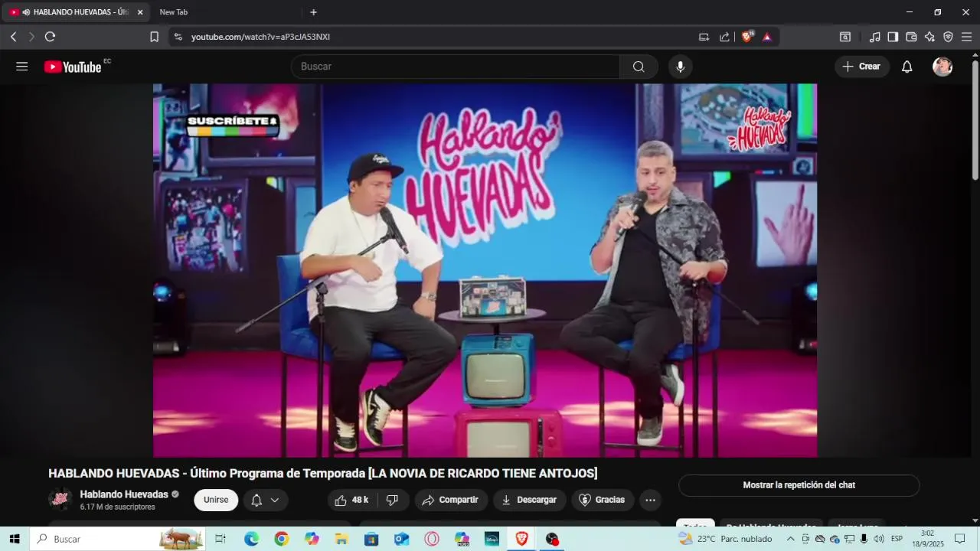
Task: Dislike the video with thumbs down
Action: coord(392,500)
